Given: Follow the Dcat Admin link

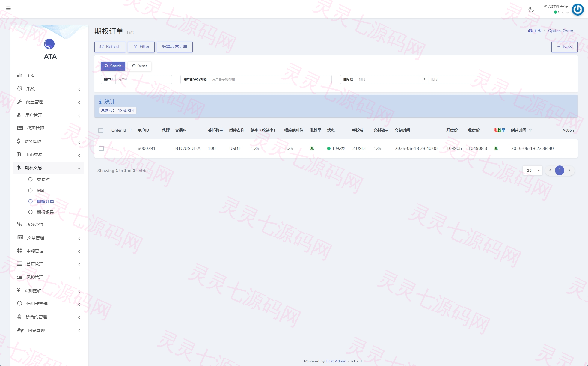Looking at the screenshot, I should click(x=336, y=361).
